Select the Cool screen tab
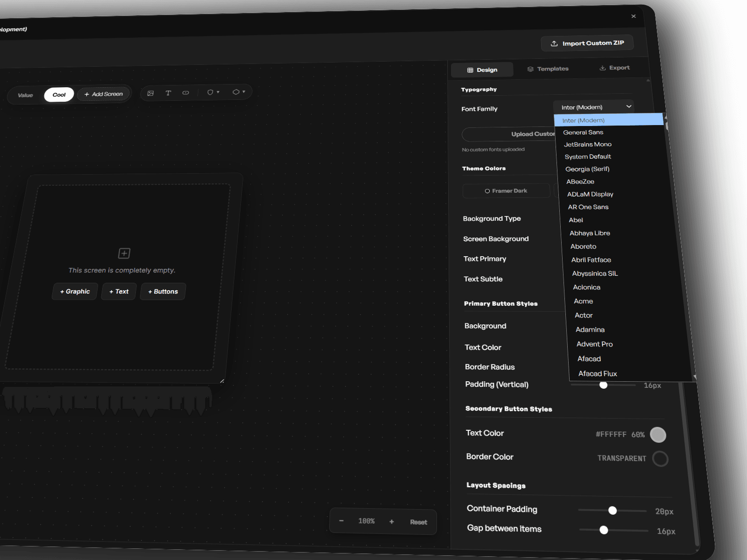747x560 pixels. tap(59, 95)
